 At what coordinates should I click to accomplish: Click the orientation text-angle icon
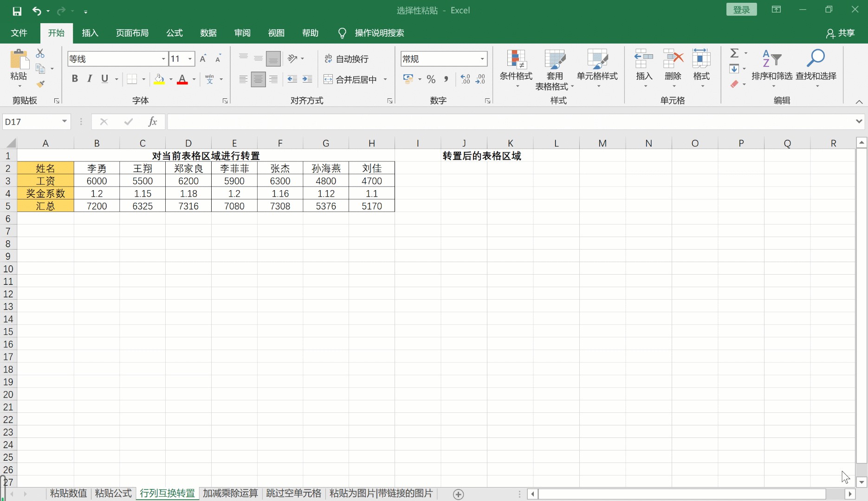[292, 58]
